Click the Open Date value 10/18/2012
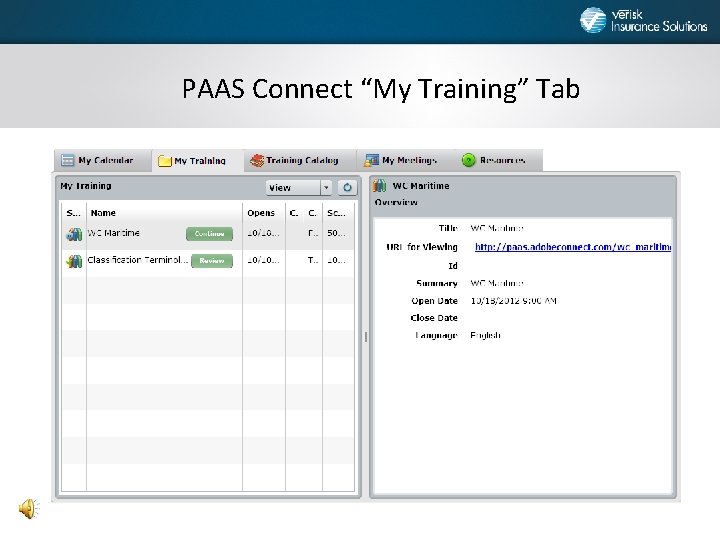This screenshot has width=720, height=540. tap(513, 301)
